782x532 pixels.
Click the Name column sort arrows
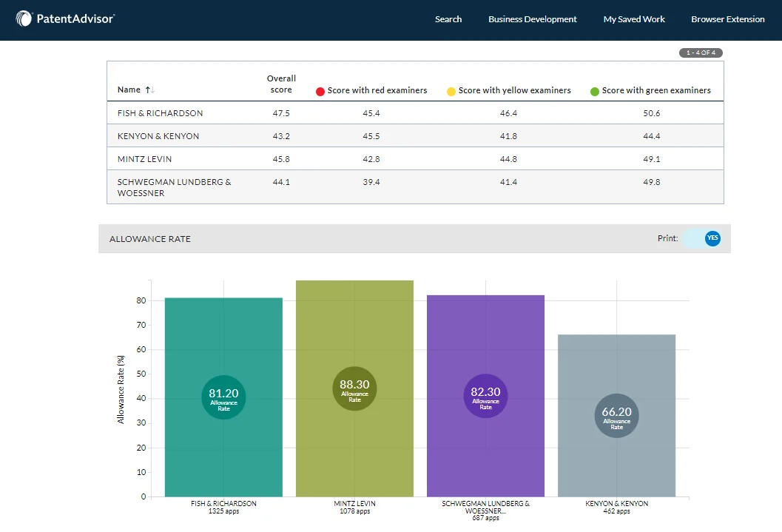(150, 90)
